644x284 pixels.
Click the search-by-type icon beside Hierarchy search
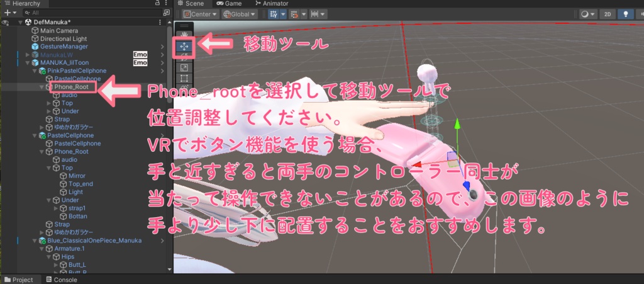click(x=166, y=13)
